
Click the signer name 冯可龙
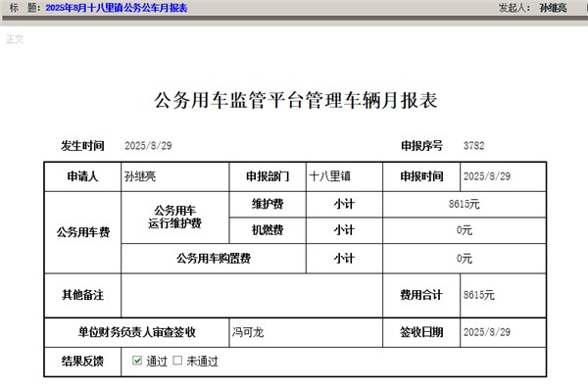click(x=248, y=332)
